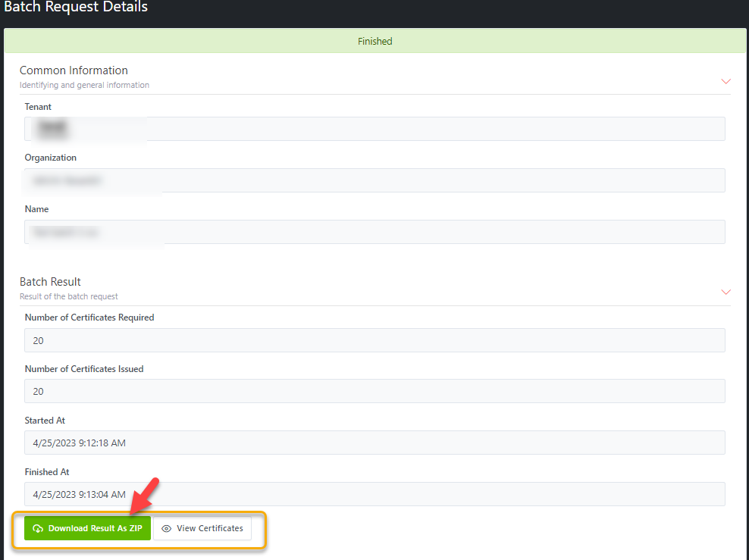Collapse the Batch Result section chevron
The height and width of the screenshot is (560, 749).
pos(725,292)
